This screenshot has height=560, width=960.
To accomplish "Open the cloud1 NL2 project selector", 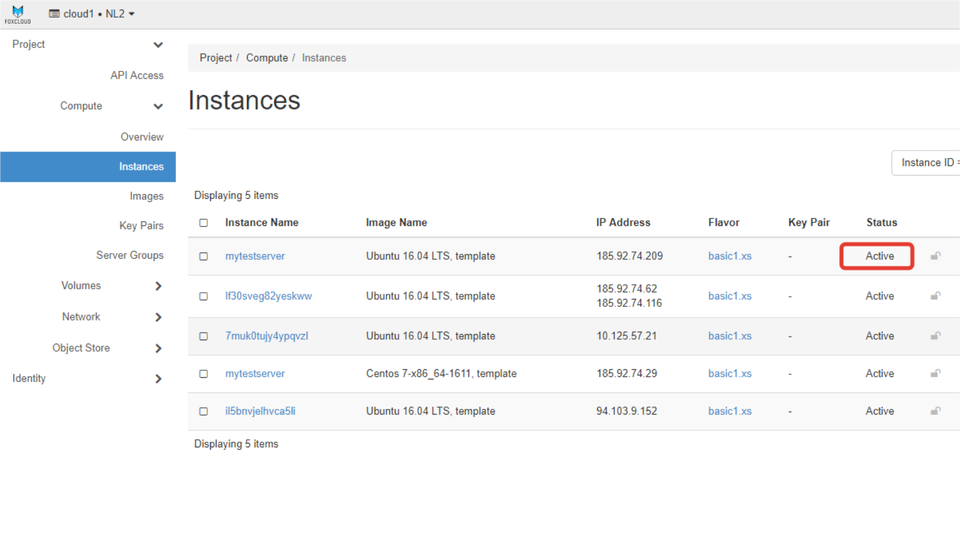I will [92, 14].
